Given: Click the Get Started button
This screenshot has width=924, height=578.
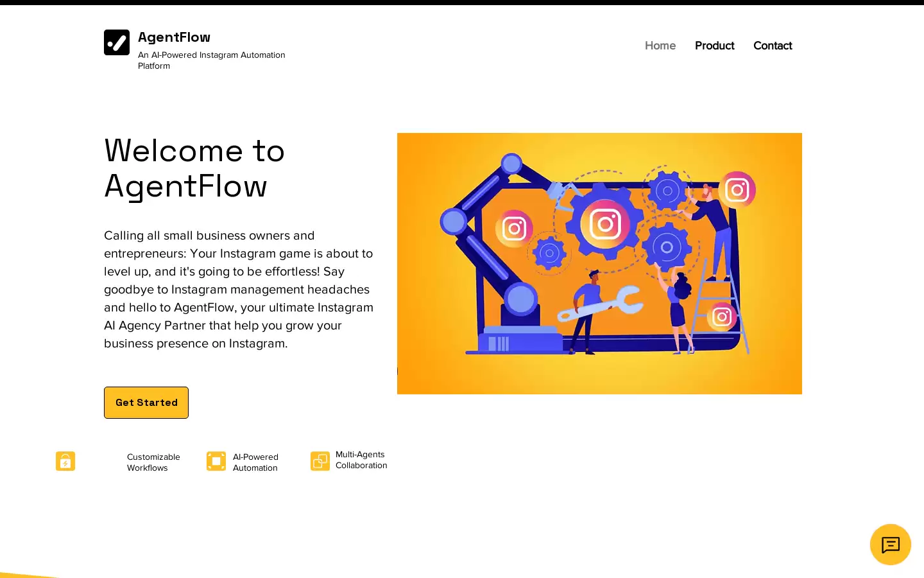Looking at the screenshot, I should (146, 403).
